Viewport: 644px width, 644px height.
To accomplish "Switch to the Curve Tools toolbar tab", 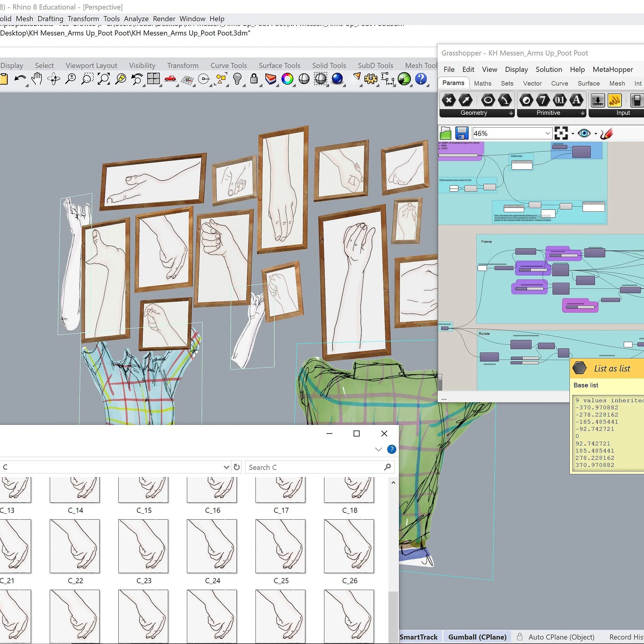I will (229, 65).
